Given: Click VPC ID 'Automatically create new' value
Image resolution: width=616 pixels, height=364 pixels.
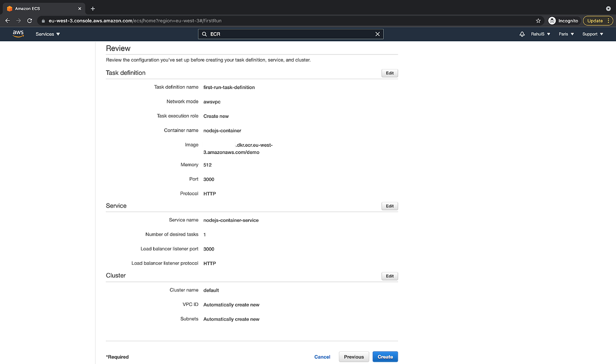Looking at the screenshot, I should pos(231,305).
